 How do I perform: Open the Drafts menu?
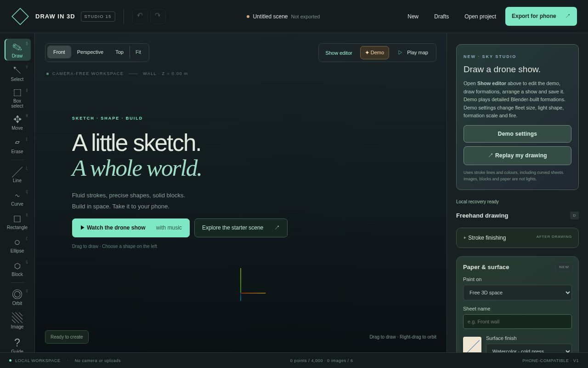[x=441, y=17]
